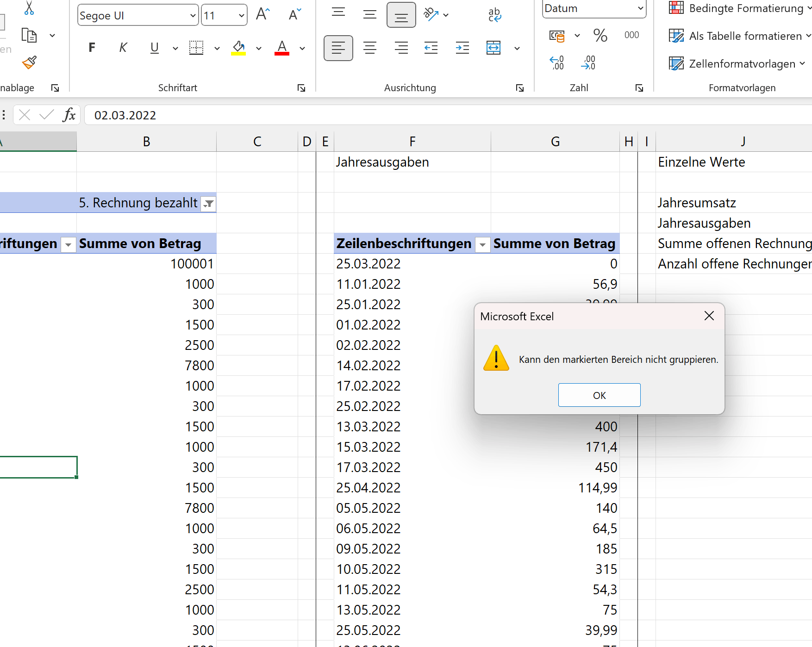Click the increase indent icon
The height and width of the screenshot is (647, 812).
click(462, 48)
